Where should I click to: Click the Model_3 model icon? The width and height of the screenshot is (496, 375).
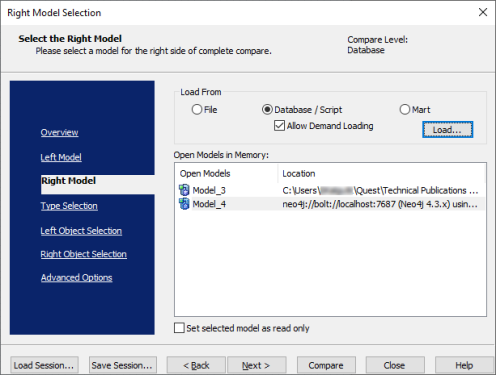[x=184, y=190]
